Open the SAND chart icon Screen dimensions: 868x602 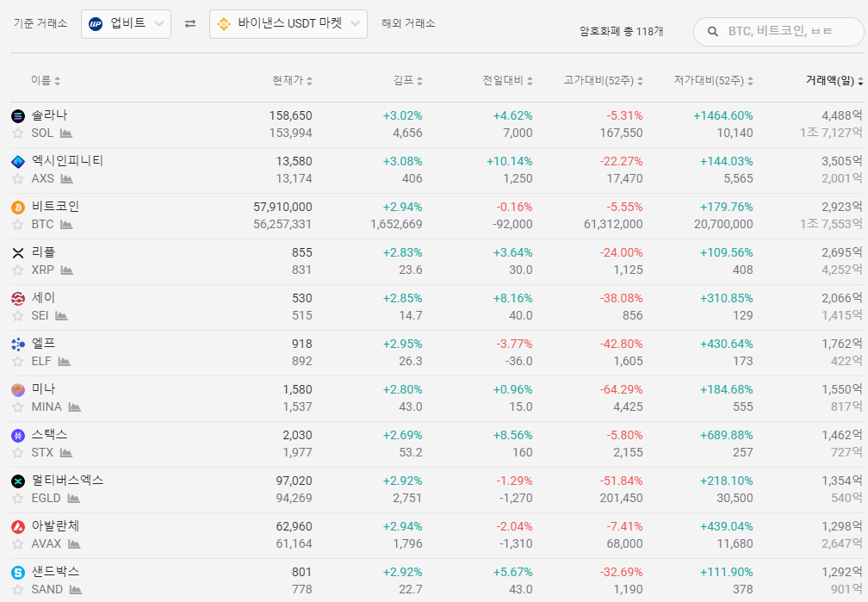(76, 589)
